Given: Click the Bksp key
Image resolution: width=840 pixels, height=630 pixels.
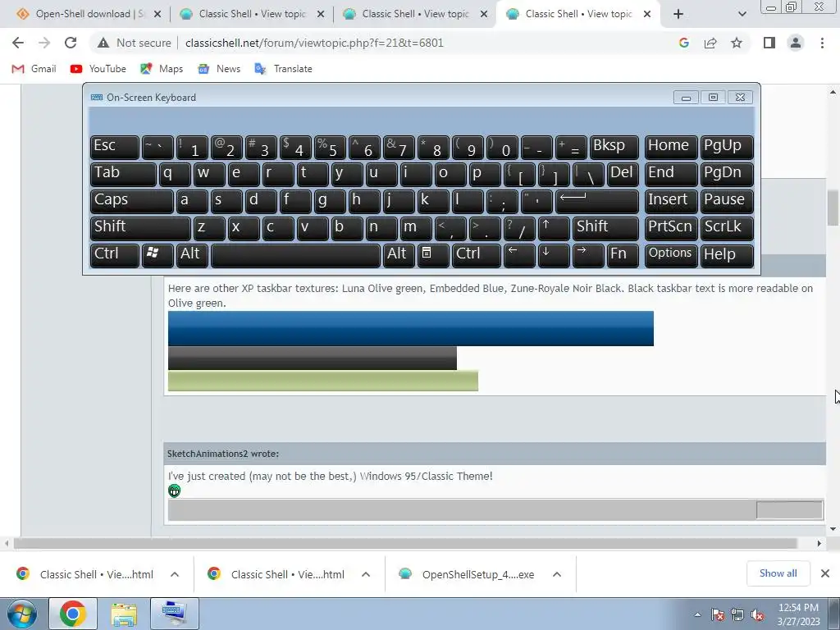Looking at the screenshot, I should tap(614, 147).
